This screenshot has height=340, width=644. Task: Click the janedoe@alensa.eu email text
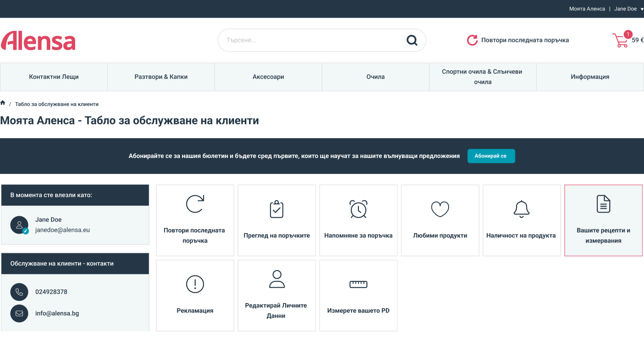coord(62,230)
